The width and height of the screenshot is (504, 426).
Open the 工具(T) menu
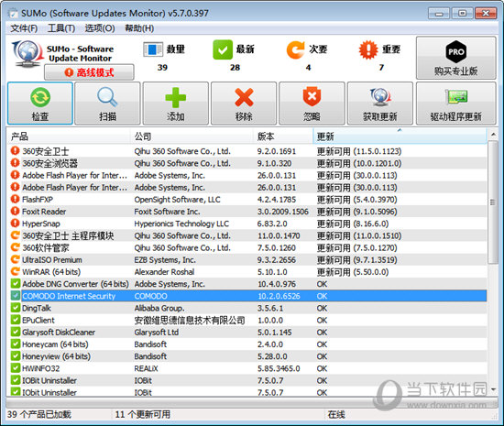coord(61,28)
